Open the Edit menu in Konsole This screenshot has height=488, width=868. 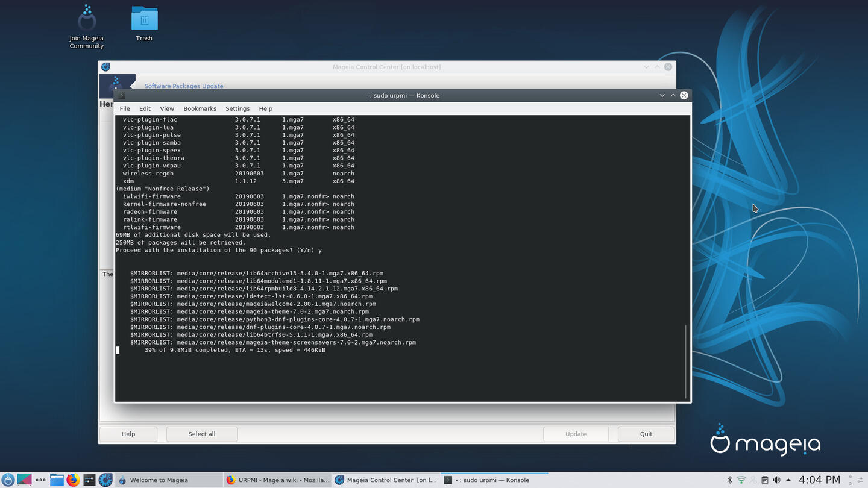(x=145, y=108)
